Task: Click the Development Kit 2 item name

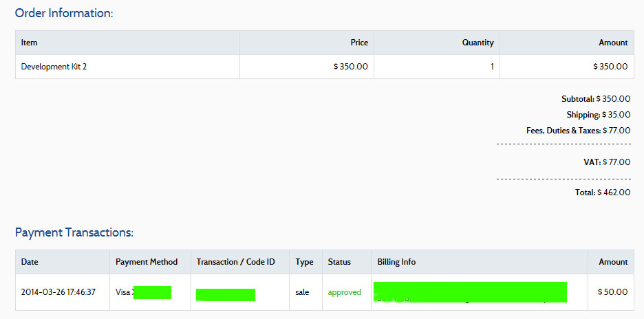Action: pyautogui.click(x=54, y=67)
